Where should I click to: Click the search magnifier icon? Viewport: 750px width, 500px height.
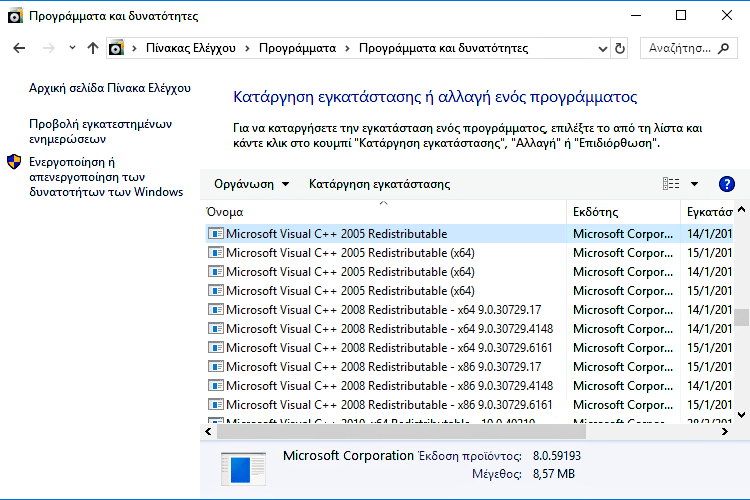pos(724,48)
